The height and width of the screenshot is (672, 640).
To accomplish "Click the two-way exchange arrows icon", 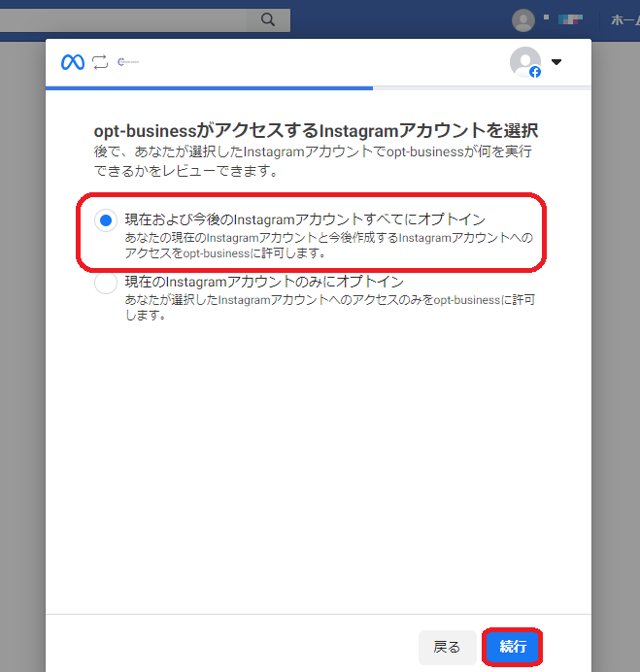I will pyautogui.click(x=100, y=62).
